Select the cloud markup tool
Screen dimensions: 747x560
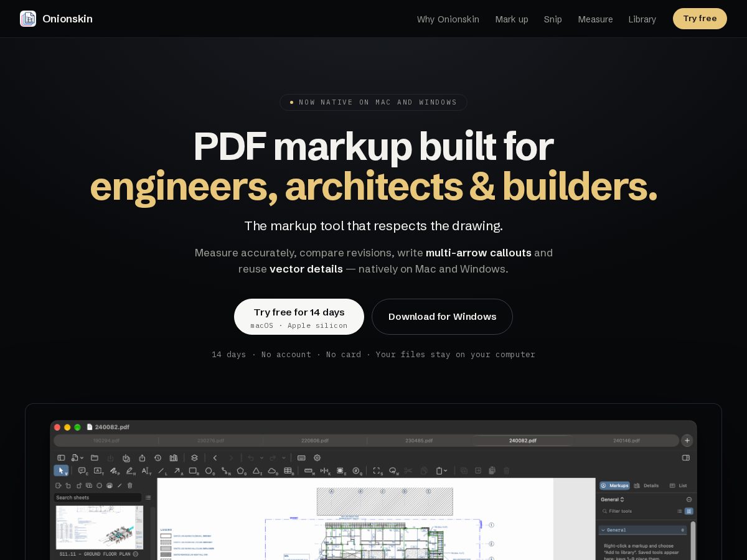[x=273, y=471]
